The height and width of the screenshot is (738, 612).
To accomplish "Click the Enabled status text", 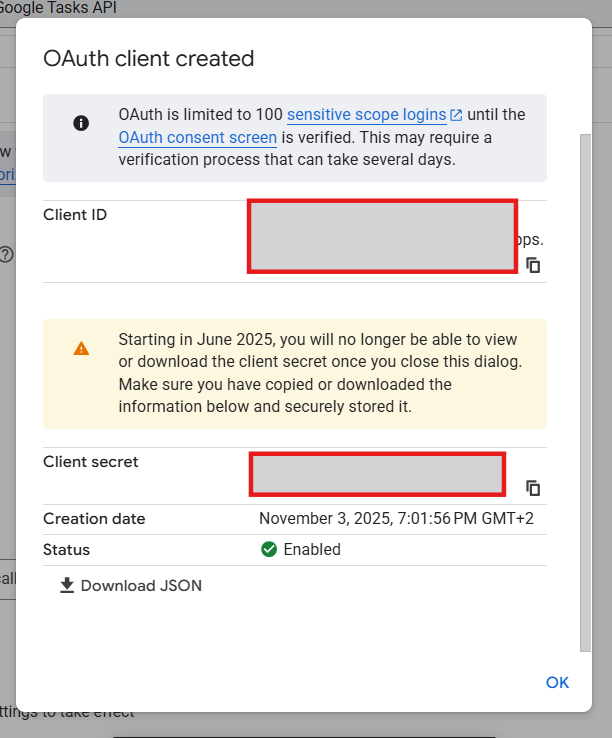I will (312, 549).
